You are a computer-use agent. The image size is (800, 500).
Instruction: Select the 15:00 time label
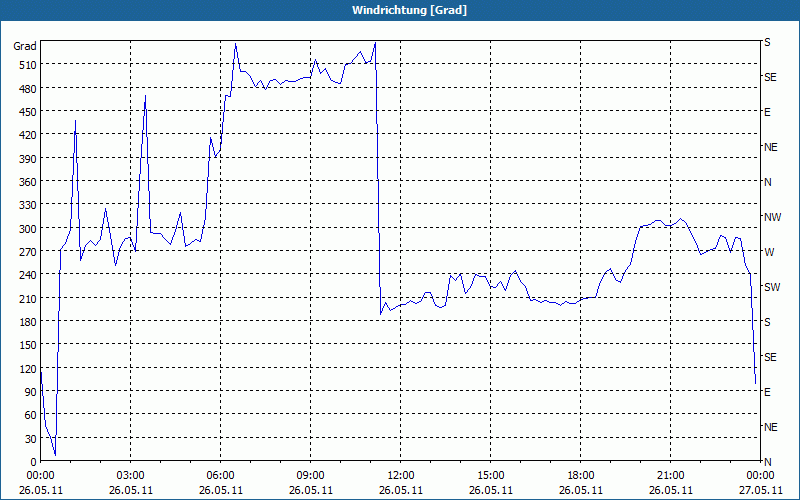pyautogui.click(x=490, y=476)
